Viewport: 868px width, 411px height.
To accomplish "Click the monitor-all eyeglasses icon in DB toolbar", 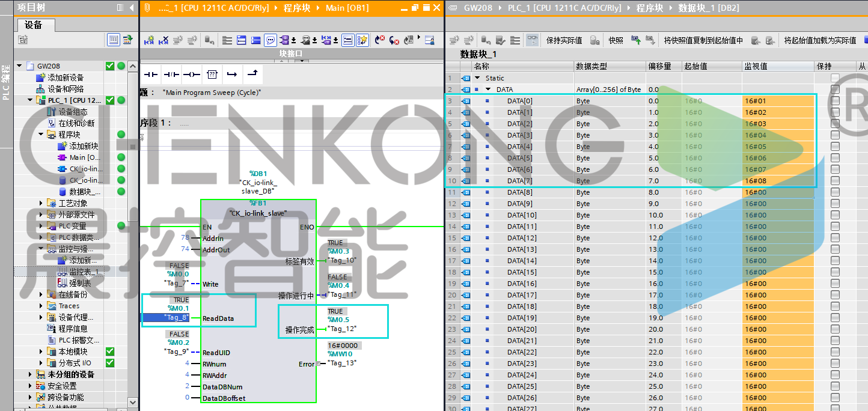I will (x=533, y=40).
